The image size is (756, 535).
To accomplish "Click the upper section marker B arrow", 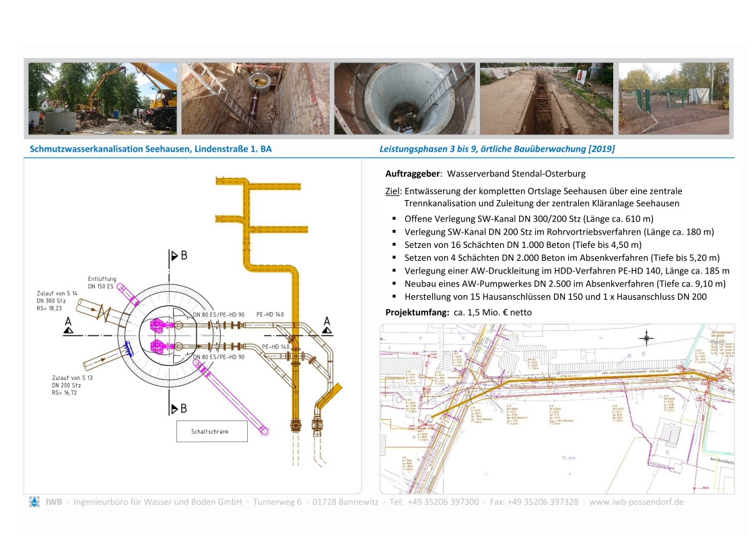I will 177,256.
